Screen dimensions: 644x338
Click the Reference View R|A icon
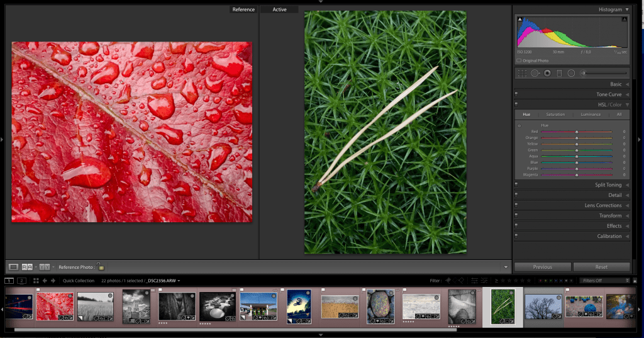pos(28,267)
